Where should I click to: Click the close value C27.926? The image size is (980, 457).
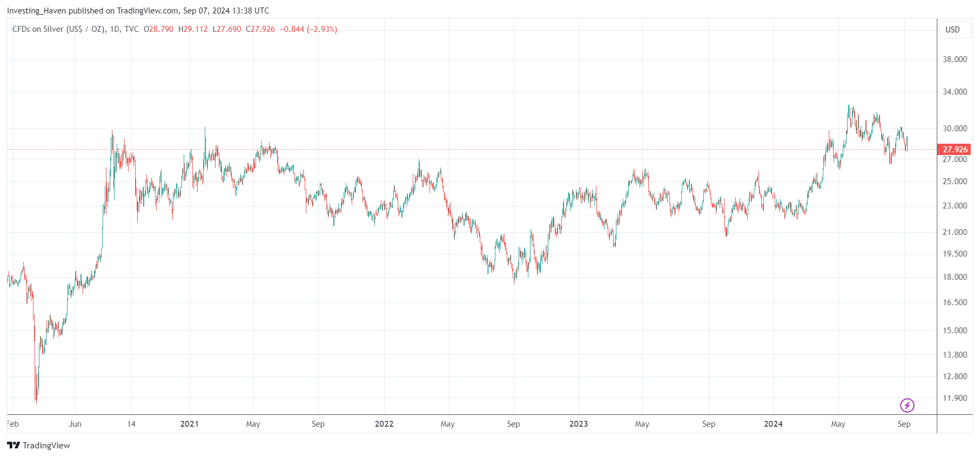260,29
